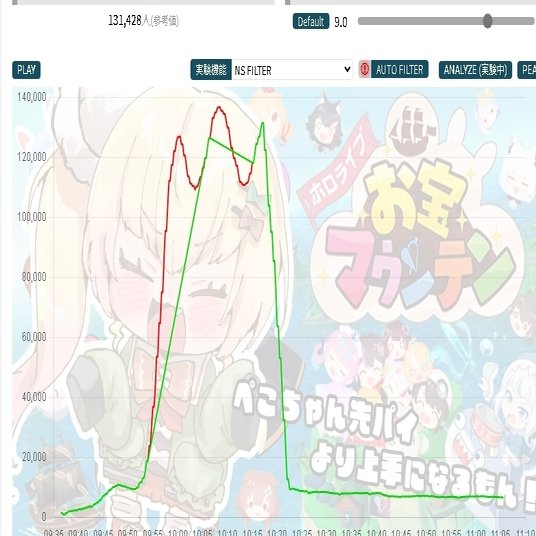Open the NS FILTER dropdown

coord(292,70)
